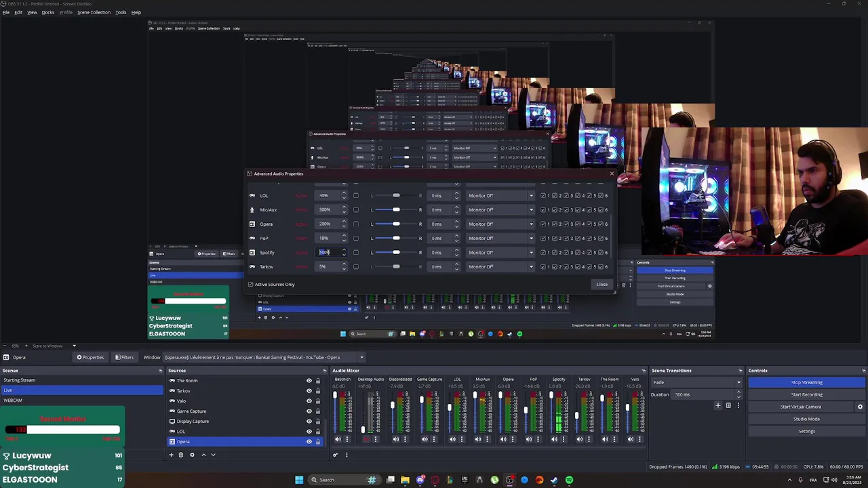Unlock the LOL source lock icon
The image size is (868, 488).
(317, 431)
